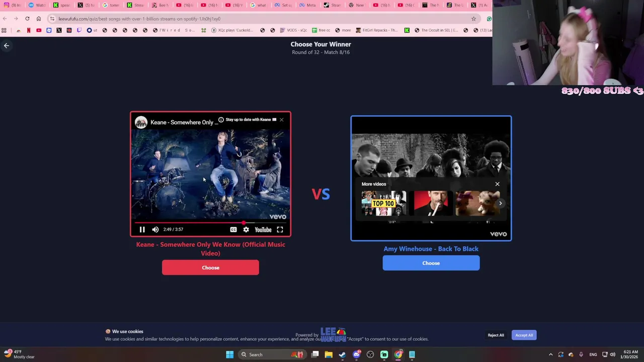Go back using the page's arrow icon
The image size is (644, 362).
tap(7, 46)
